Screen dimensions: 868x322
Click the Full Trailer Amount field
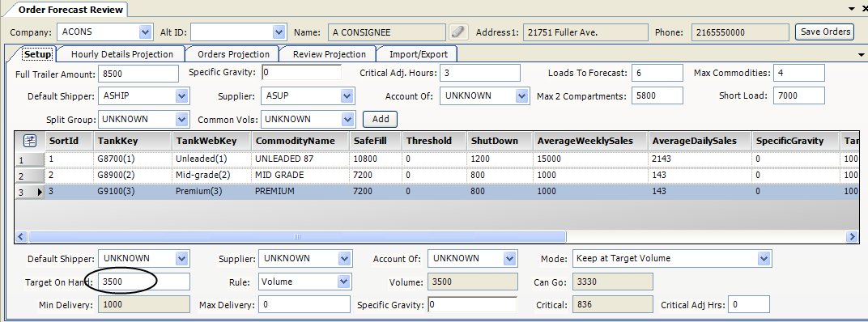(138, 73)
